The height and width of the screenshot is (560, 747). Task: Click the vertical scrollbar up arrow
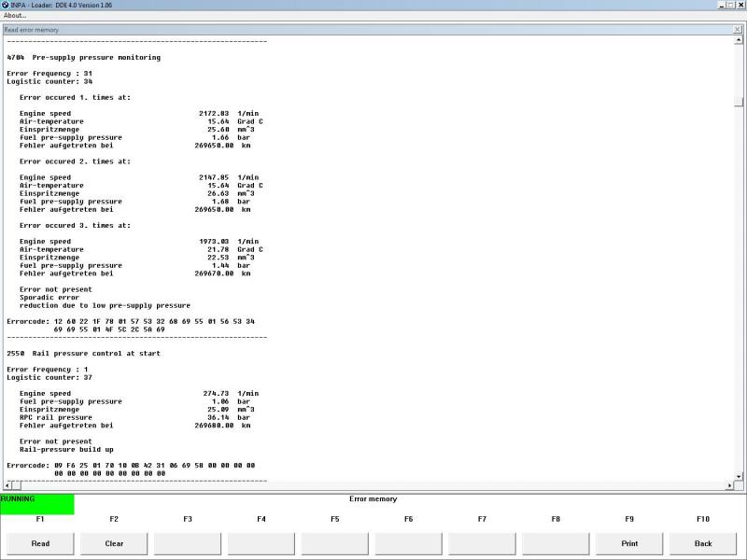739,41
